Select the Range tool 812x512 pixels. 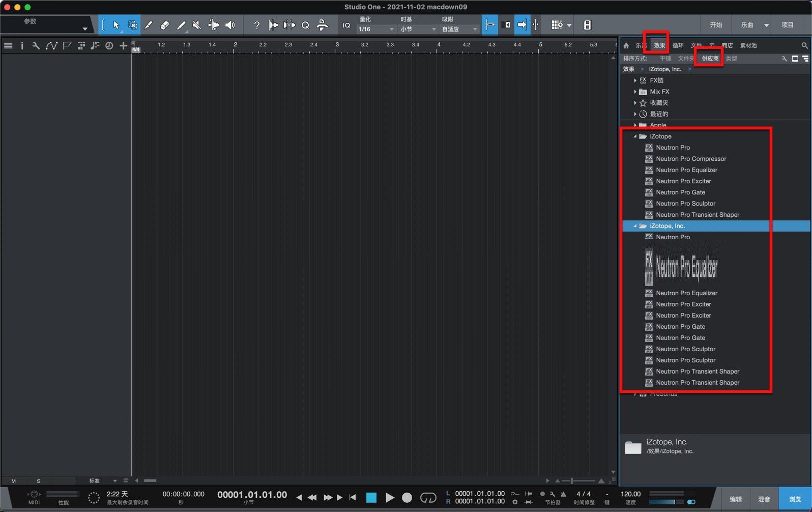pos(132,25)
